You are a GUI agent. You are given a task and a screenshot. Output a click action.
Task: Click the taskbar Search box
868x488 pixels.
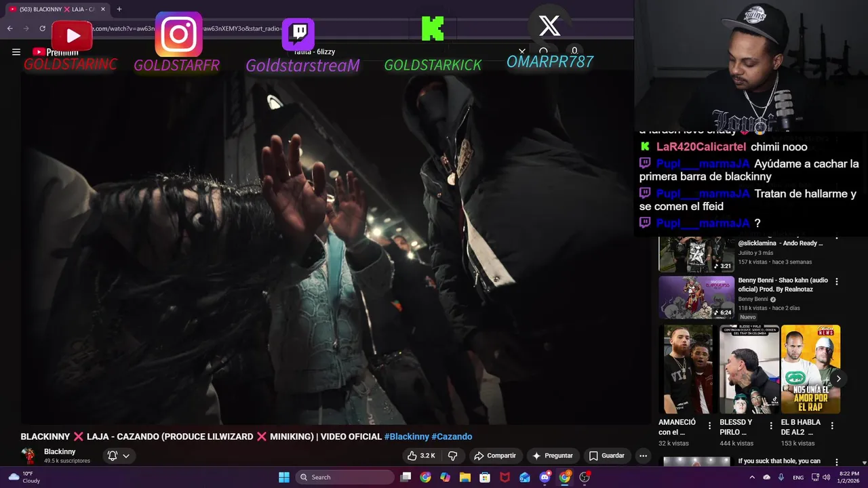coord(345,477)
